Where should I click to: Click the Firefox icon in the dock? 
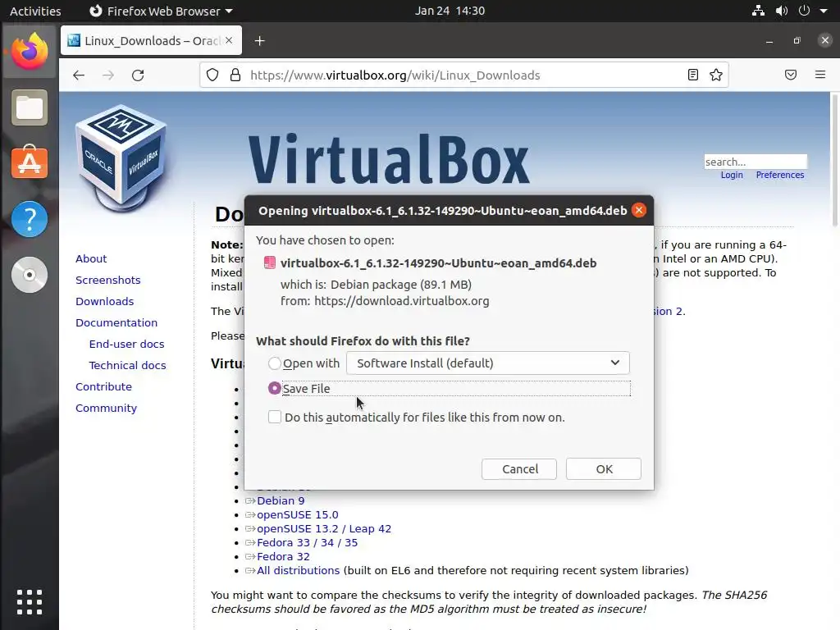(30, 52)
